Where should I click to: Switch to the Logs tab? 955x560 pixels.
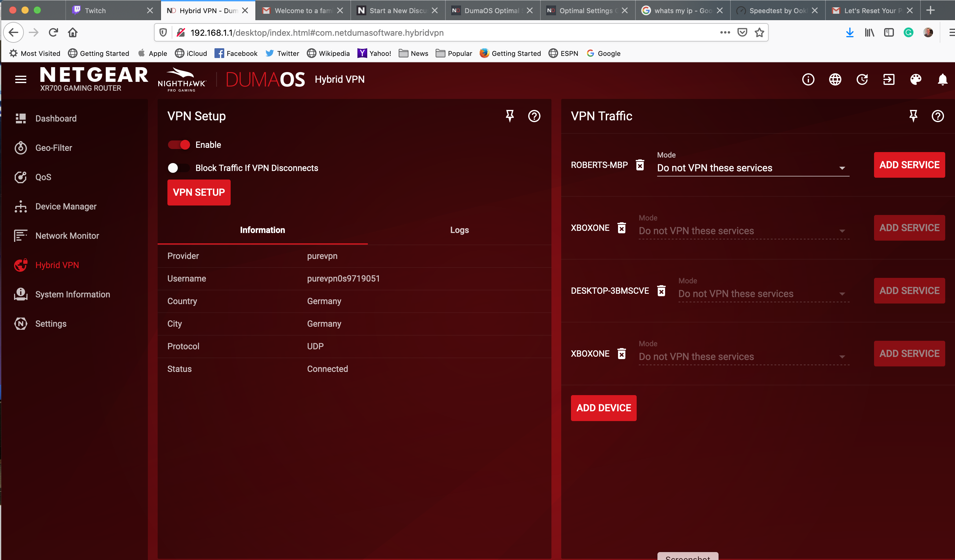(x=459, y=230)
